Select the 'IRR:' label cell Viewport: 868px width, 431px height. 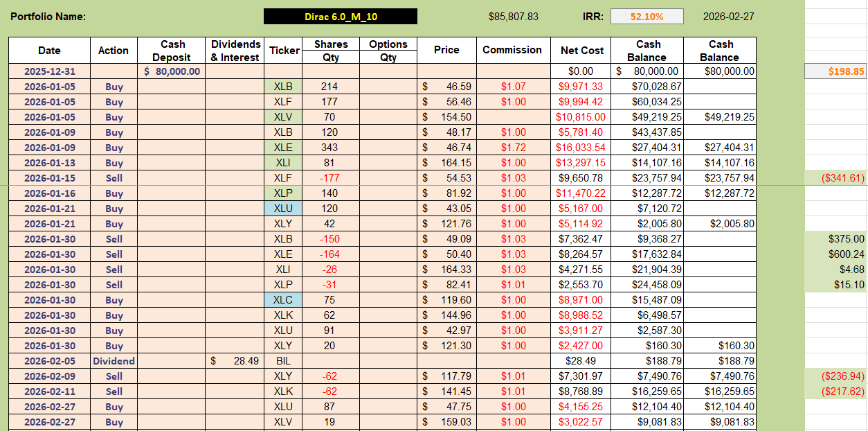point(593,17)
